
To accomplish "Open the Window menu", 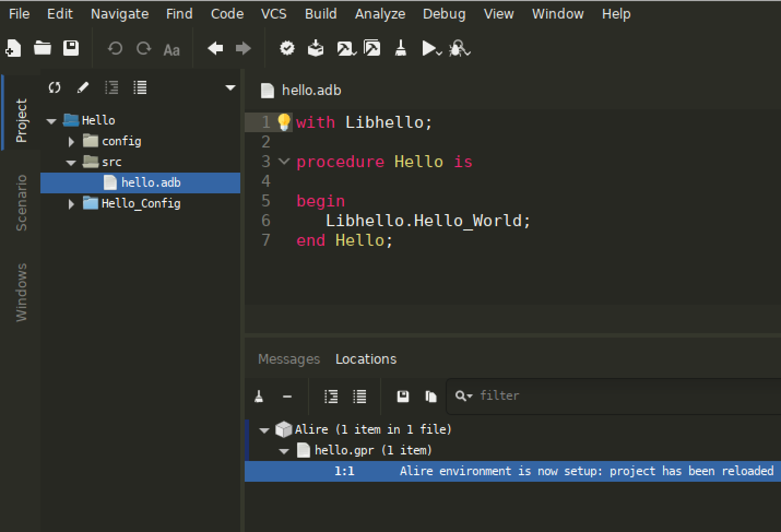I will point(558,14).
